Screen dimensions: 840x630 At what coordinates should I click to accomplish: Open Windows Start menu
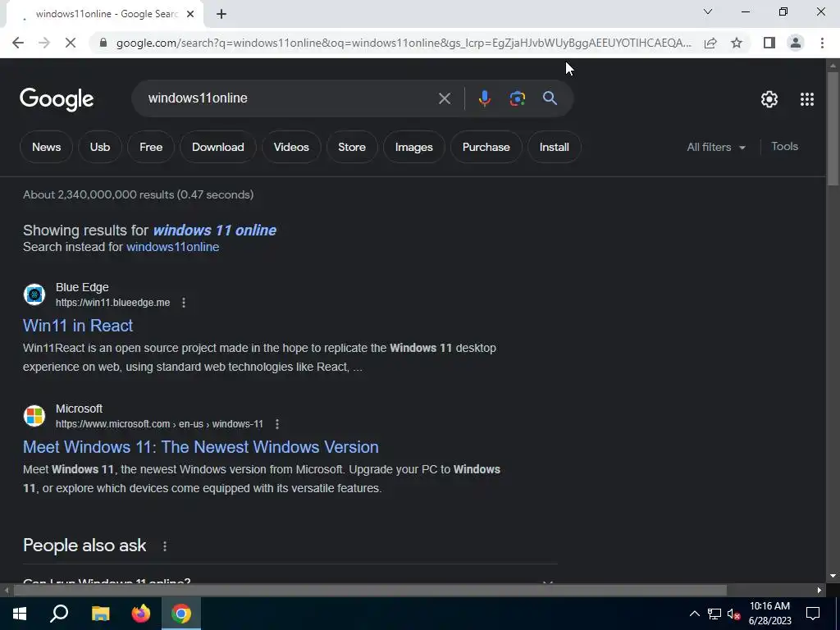20,614
